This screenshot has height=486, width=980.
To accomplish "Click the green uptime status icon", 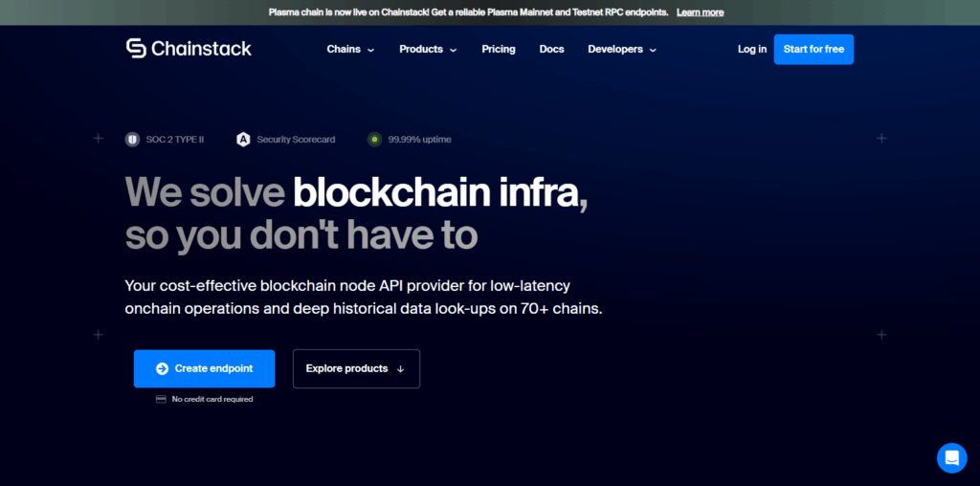I will point(374,140).
